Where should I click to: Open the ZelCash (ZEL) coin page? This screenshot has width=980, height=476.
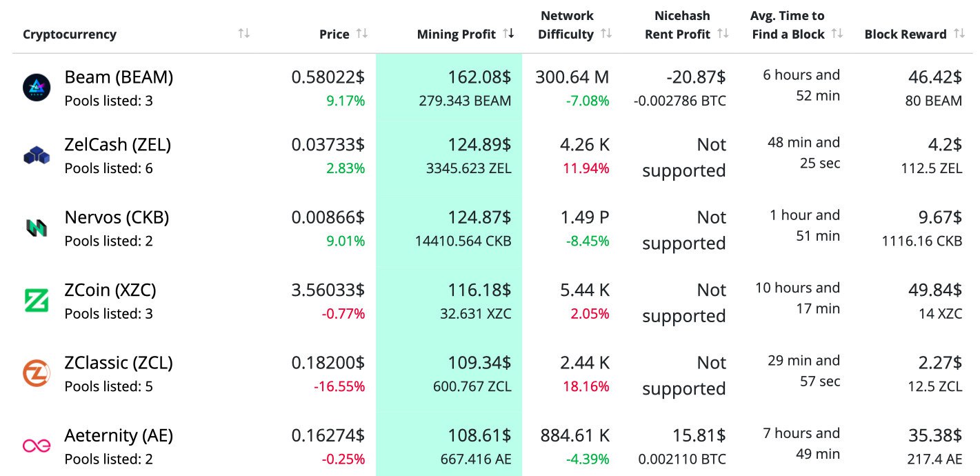[x=117, y=145]
